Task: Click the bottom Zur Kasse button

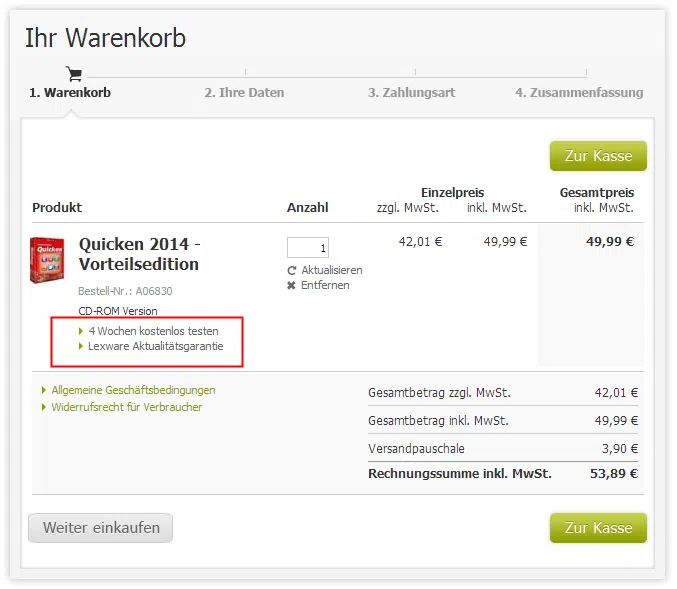Action: (598, 528)
